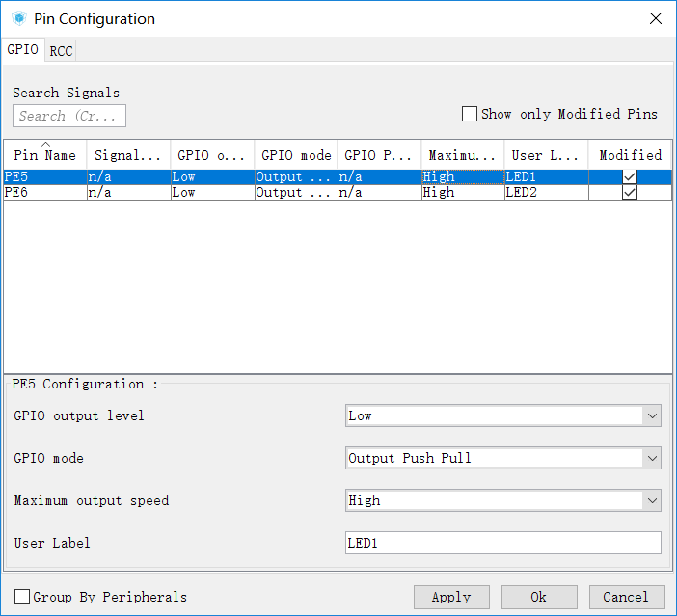Click the GPIO output level column header
Viewport: 677px width, 616px height.
[212, 155]
